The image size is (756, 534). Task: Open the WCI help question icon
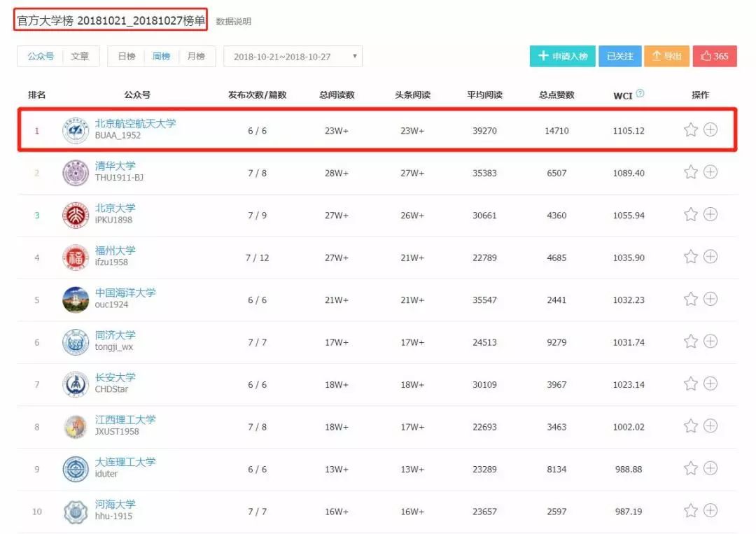tap(640, 94)
